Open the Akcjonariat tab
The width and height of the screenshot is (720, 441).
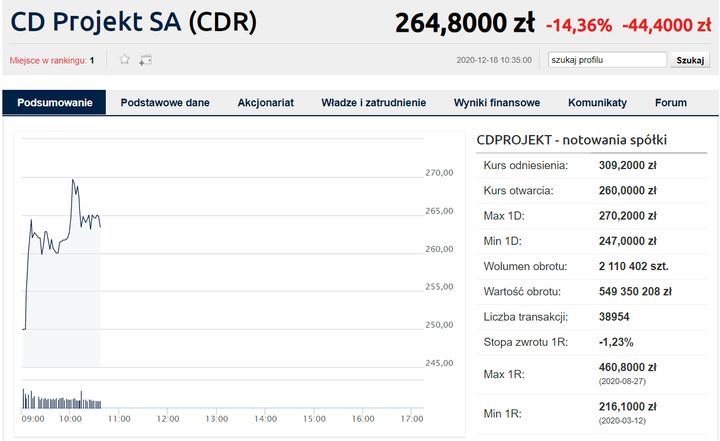click(266, 102)
